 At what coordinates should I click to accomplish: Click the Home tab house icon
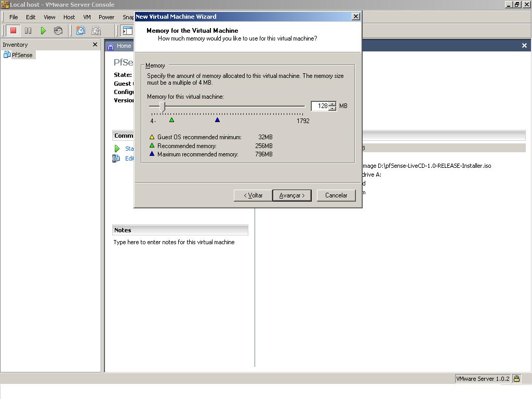coord(111,46)
